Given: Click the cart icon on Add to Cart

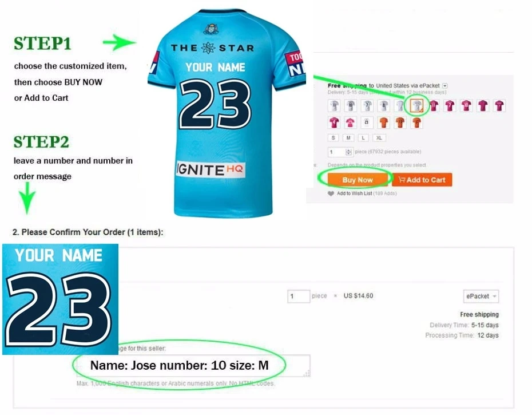Looking at the screenshot, I should pyautogui.click(x=402, y=180).
